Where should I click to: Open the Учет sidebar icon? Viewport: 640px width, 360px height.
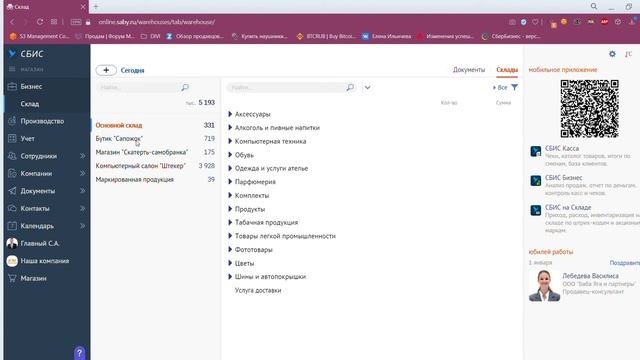point(12,139)
